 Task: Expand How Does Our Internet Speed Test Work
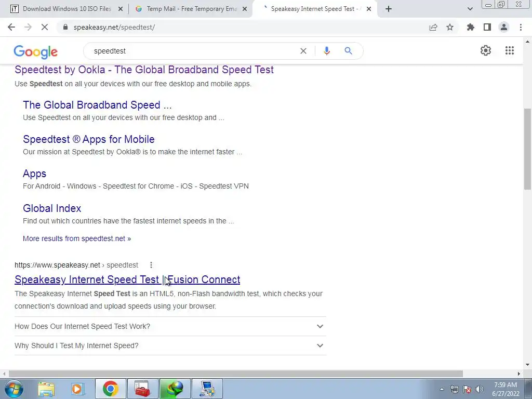[170, 326]
